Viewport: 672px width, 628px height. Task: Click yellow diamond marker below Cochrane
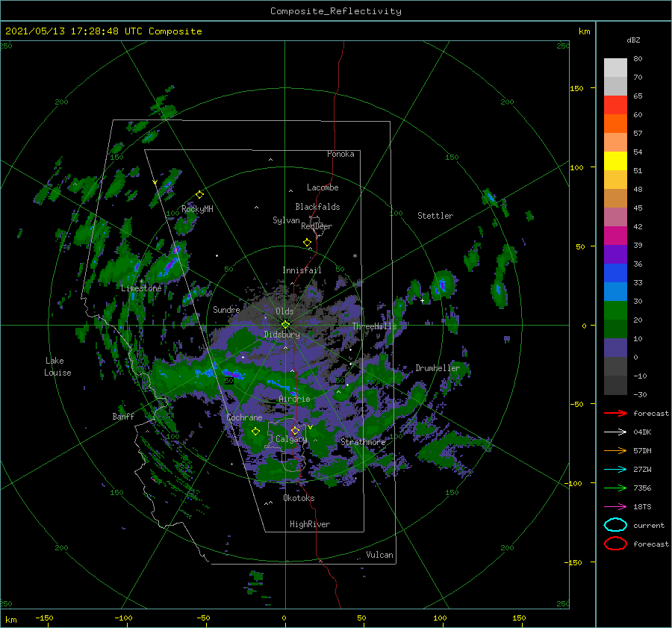256,432
